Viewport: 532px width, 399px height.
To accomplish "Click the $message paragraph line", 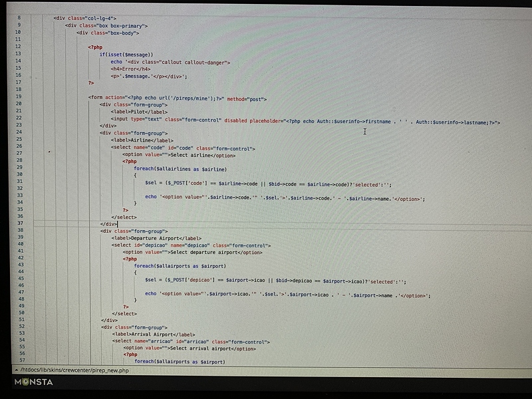I will point(149,76).
